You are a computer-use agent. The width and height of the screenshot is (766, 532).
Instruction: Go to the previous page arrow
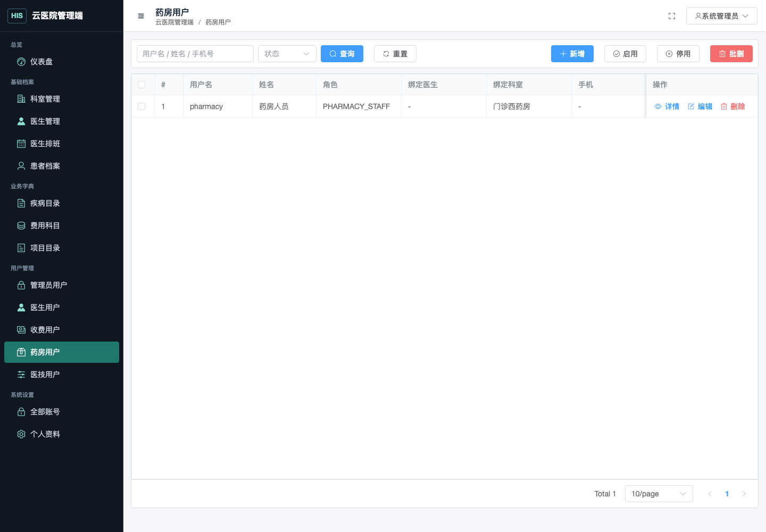[710, 494]
